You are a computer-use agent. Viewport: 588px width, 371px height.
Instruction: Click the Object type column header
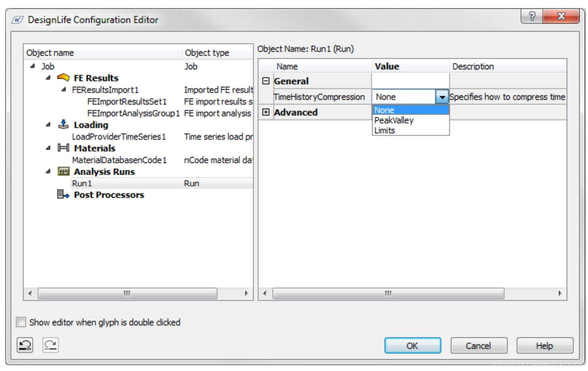click(218, 52)
